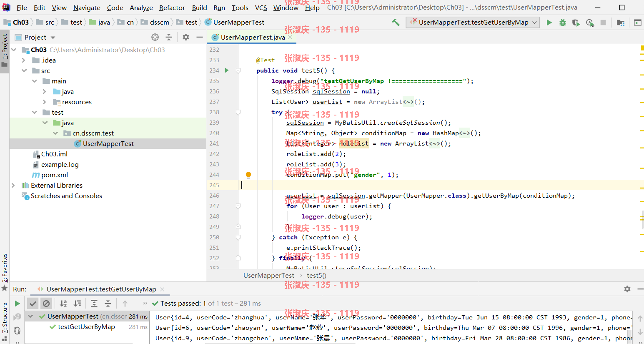Sort tests alphabetically icon
Image resolution: width=644 pixels, height=344 pixels.
[63, 304]
